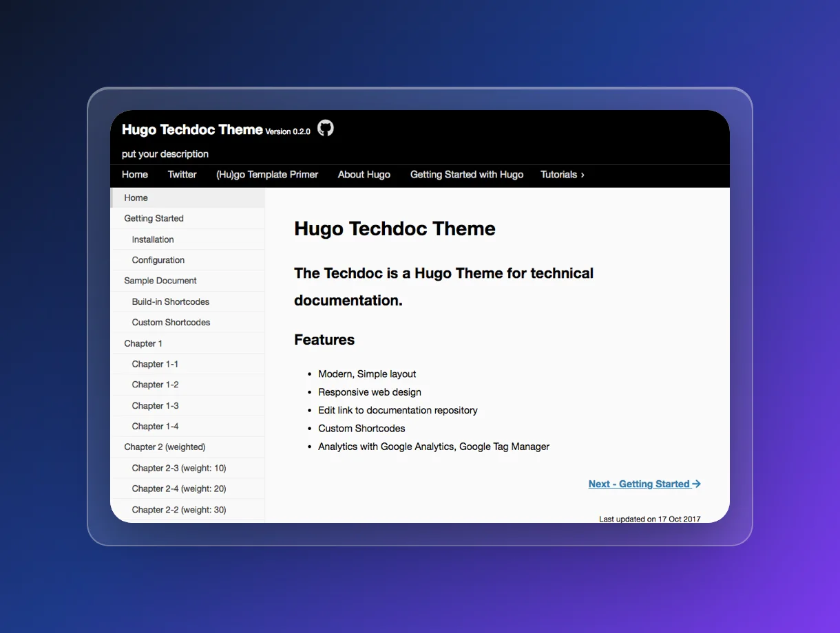Open Getting Started with Hugo menu item
This screenshot has width=840, height=633.
(467, 175)
